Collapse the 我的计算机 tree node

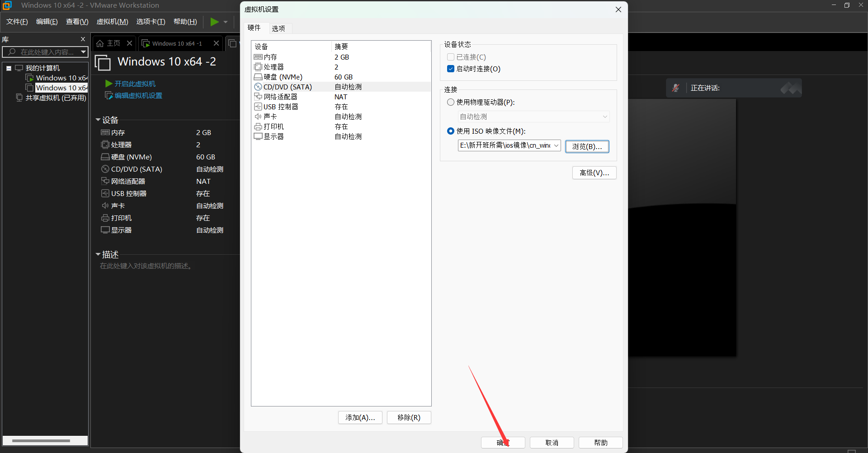click(9, 68)
